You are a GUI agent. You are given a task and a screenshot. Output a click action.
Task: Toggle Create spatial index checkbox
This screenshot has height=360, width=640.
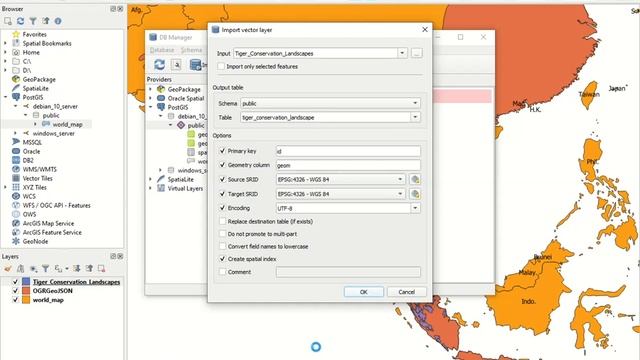(x=222, y=259)
